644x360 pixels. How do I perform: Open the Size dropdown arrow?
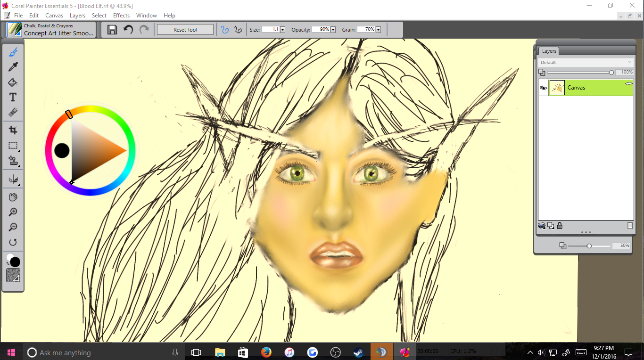[x=283, y=30]
